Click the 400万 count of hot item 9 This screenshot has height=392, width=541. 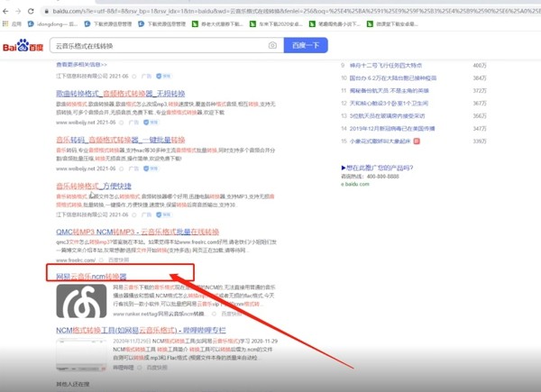click(x=480, y=66)
